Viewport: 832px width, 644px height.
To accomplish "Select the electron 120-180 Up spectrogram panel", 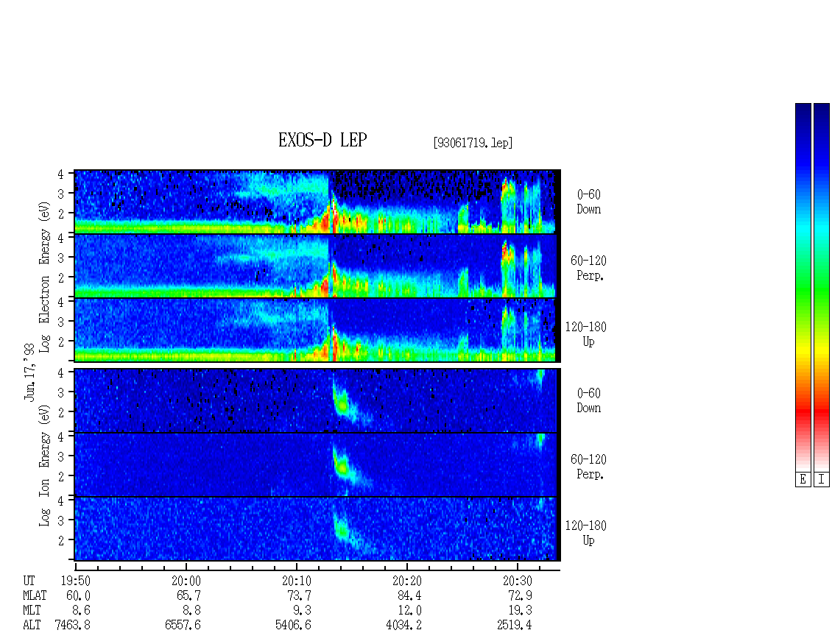I will pos(317,330).
